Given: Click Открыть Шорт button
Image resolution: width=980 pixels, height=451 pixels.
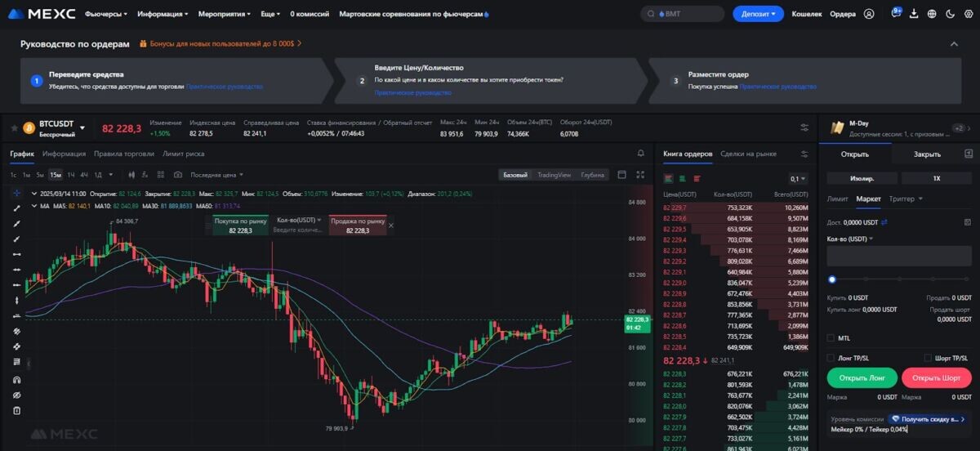Looking at the screenshot, I should coord(936,377).
